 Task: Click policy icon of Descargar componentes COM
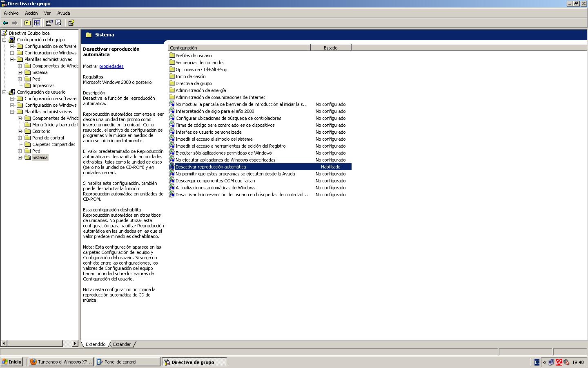[172, 181]
